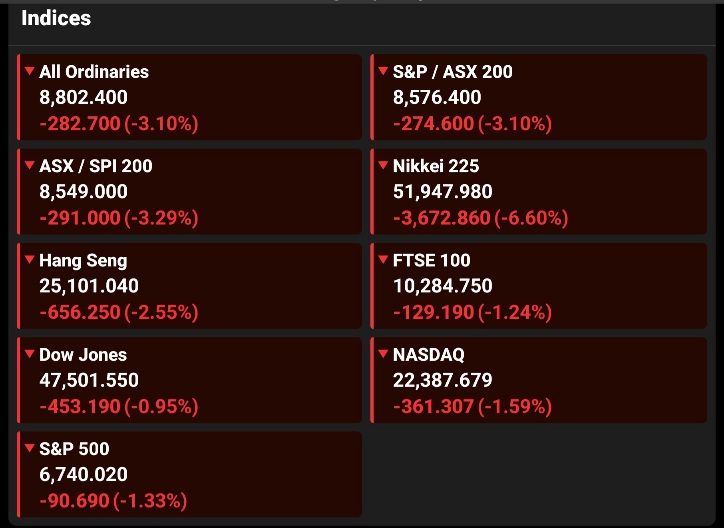
Task: Open the All Ordinaries index name
Action: (93, 72)
